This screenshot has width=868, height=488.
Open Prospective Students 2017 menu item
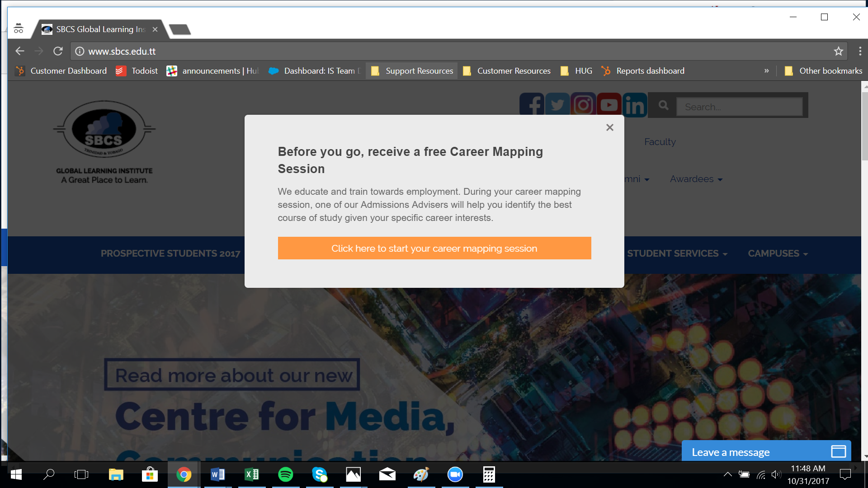click(x=170, y=253)
